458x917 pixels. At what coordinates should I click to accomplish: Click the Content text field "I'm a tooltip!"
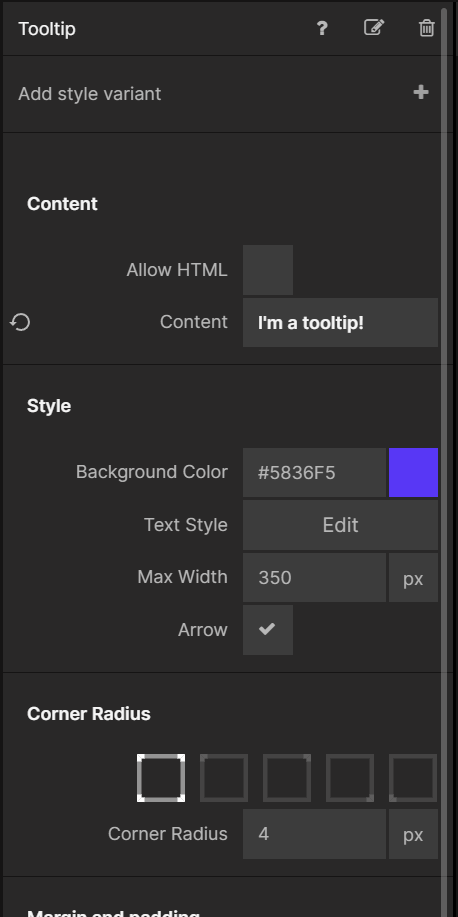tap(340, 323)
